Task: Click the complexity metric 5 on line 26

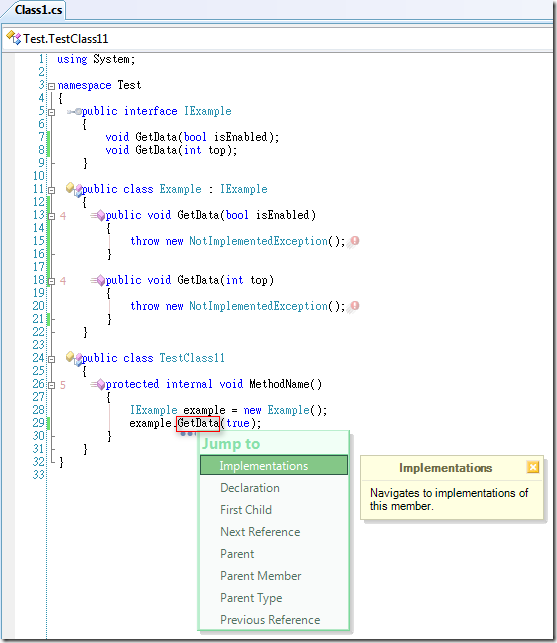Action: point(63,385)
